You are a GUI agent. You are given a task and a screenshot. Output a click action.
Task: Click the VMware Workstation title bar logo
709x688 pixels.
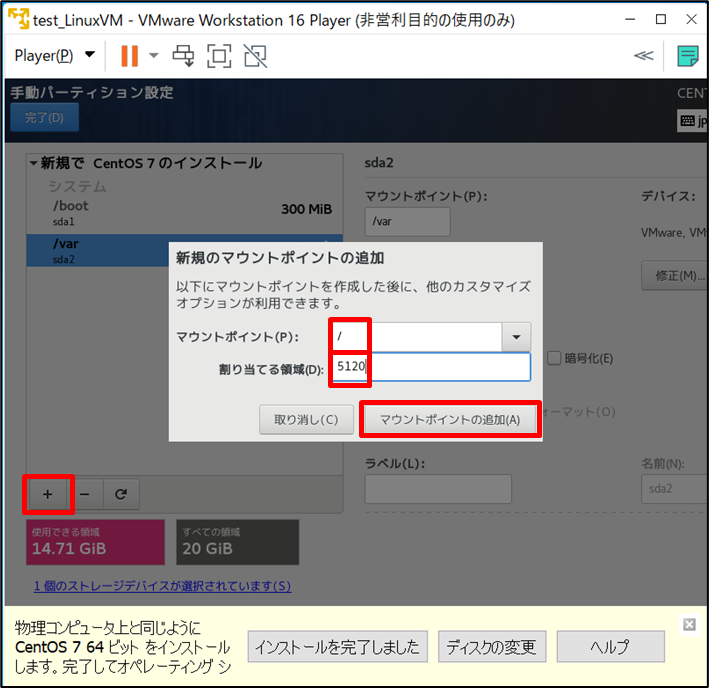pos(19,19)
